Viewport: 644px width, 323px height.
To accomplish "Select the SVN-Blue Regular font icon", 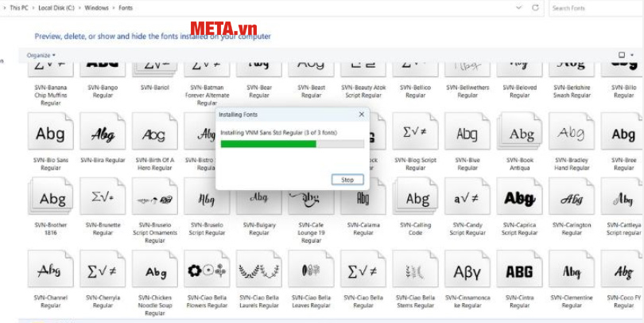I will [467, 131].
